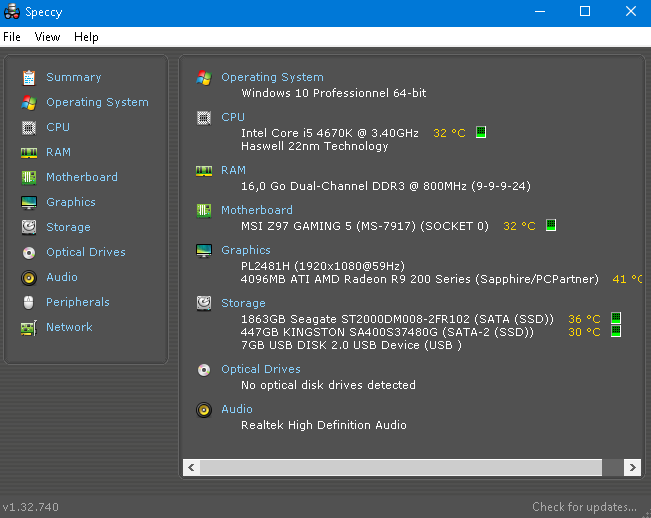Viewport: 651px width, 518px height.
Task: Click the Seagate drive temperature indicator
Action: pos(616,320)
